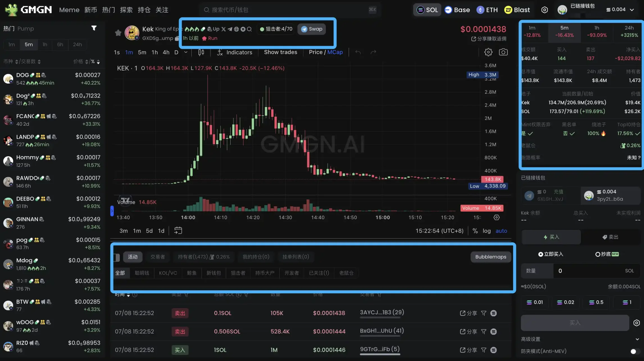The height and width of the screenshot is (361, 644).
Task: Select the 抄底 radio option
Action: pos(598,254)
